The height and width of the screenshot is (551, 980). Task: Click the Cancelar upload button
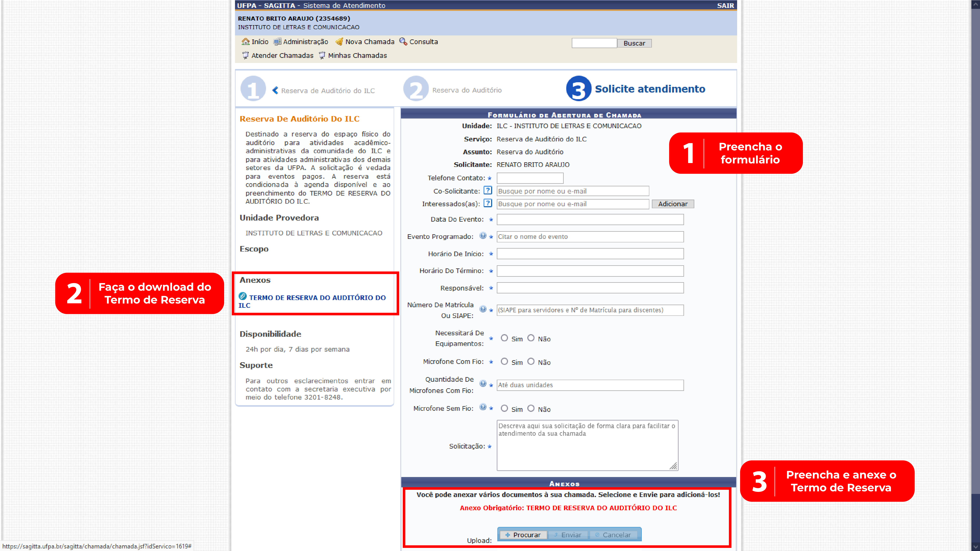[x=613, y=535]
